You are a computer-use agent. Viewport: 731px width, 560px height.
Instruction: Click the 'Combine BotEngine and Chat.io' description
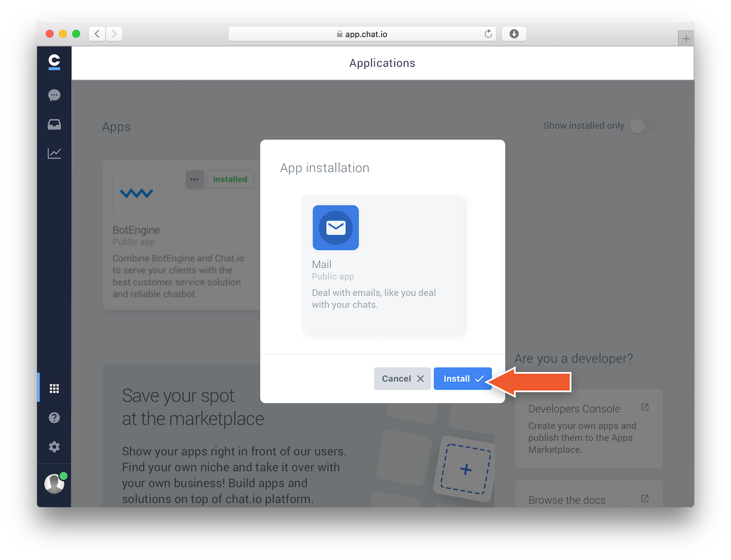(178, 276)
